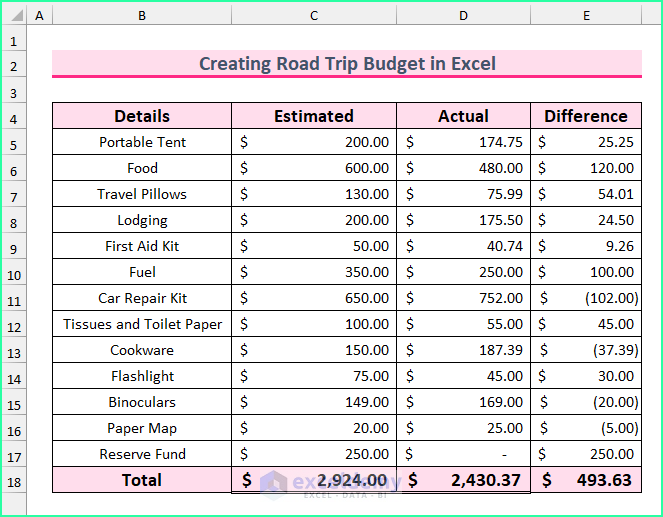Select row 18 header
The image size is (663, 517).
[14, 480]
